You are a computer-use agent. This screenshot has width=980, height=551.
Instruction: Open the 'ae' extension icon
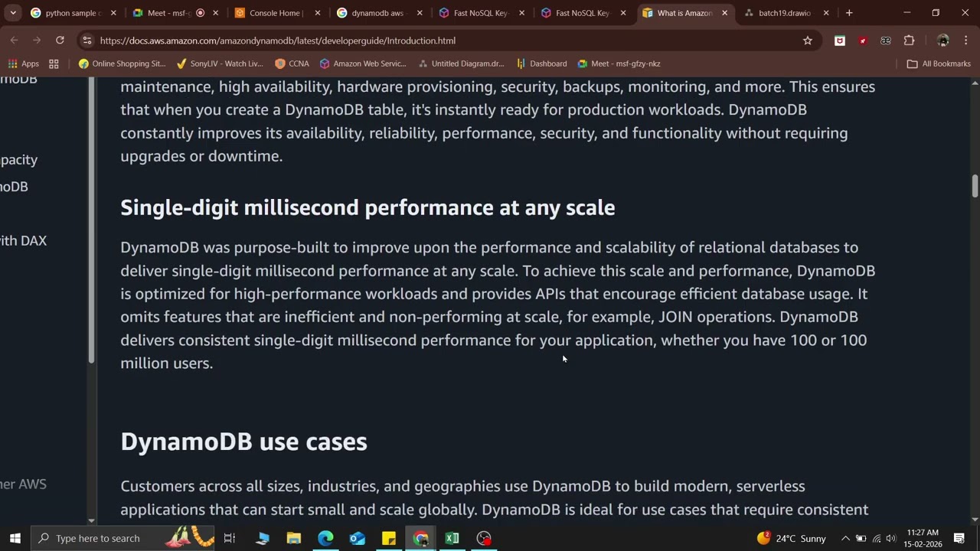(x=886, y=41)
